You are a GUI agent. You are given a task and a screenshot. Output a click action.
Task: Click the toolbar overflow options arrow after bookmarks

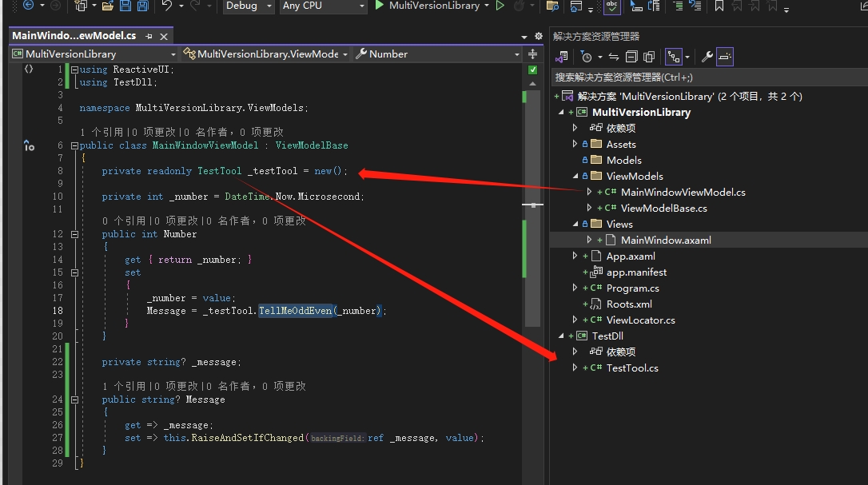point(786,10)
